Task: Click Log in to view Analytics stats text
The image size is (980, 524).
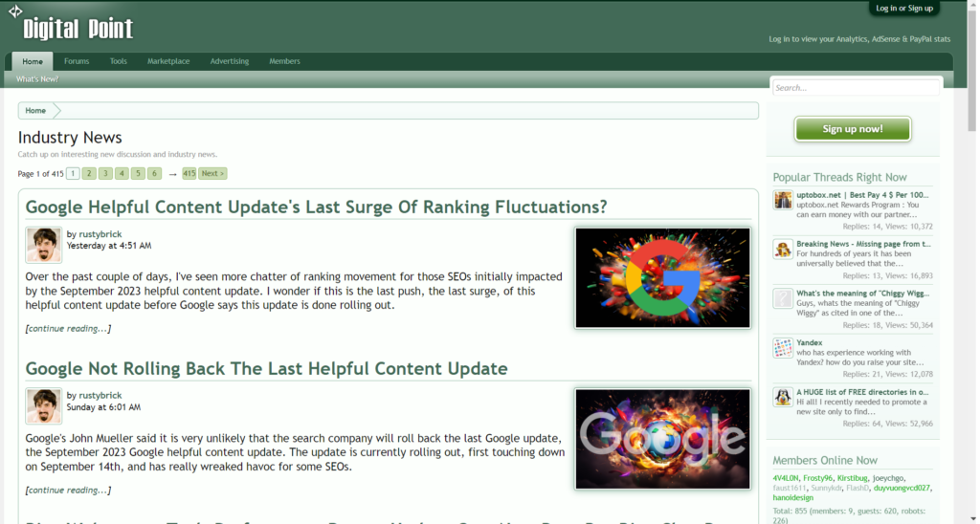Action: click(859, 38)
